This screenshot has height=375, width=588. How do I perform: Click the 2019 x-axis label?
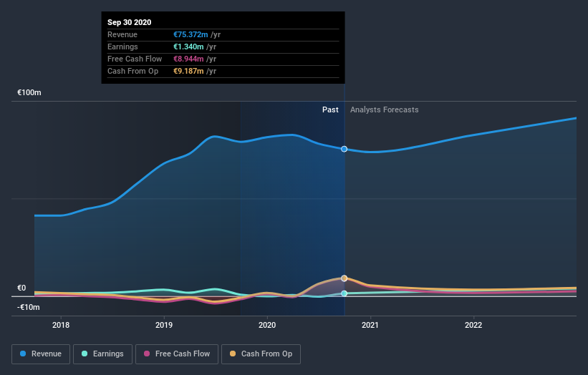tap(164, 325)
